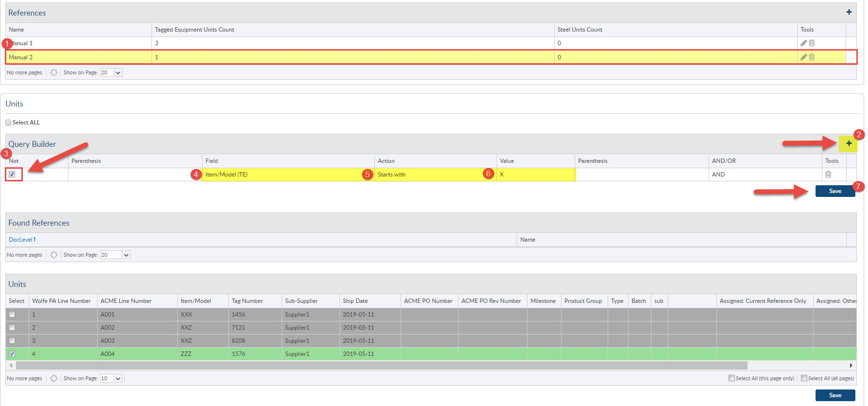Check Select All (all pages)

coord(804,378)
